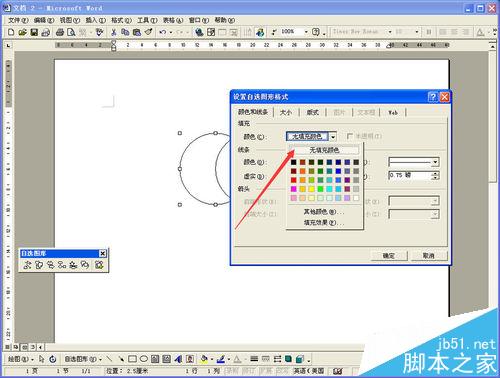Screen dimensions: 500x378
Task: Open the File (文件) menu
Action: (18, 20)
